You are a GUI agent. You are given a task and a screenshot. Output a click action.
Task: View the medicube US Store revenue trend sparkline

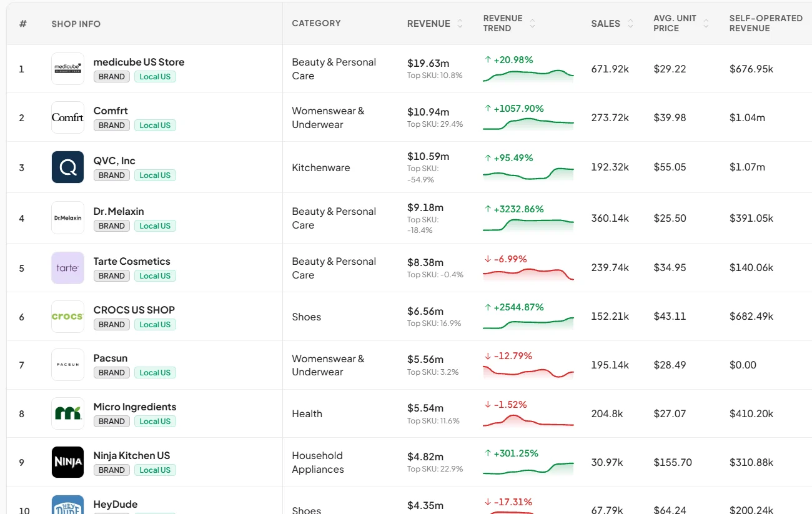528,76
